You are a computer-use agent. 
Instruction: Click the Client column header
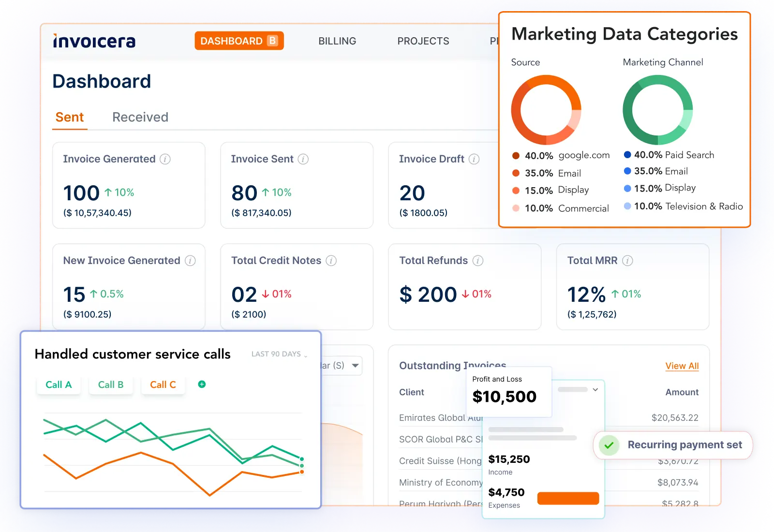coord(412,392)
